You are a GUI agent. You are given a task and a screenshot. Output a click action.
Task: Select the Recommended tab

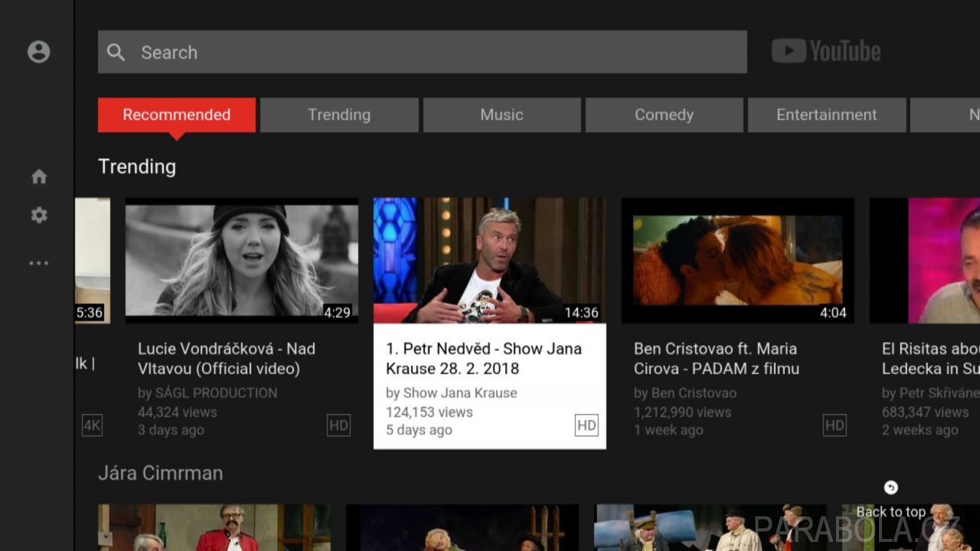point(176,115)
